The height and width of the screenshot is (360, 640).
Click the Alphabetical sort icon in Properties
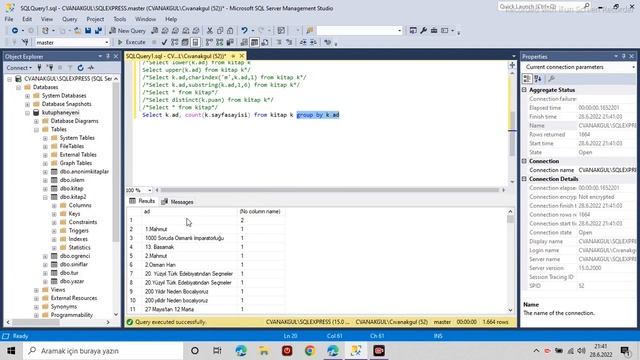click(538, 78)
